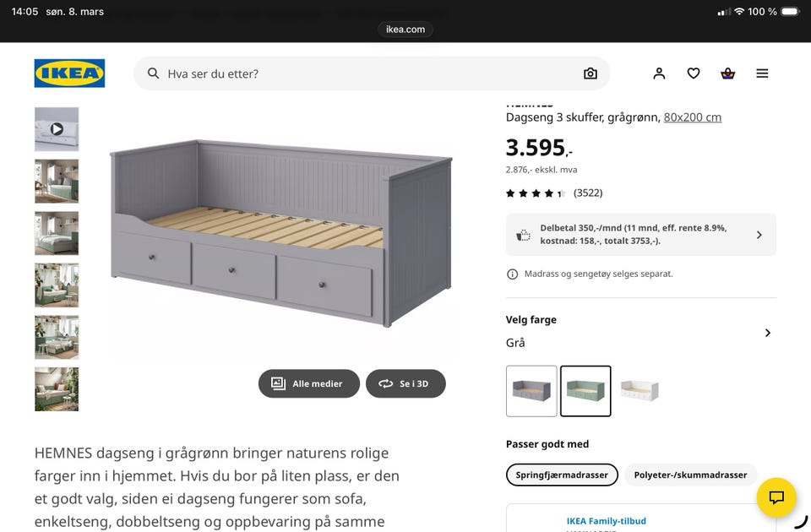This screenshot has width=811, height=532.
Task: Expand the Velg farge chevron
Action: click(767, 333)
